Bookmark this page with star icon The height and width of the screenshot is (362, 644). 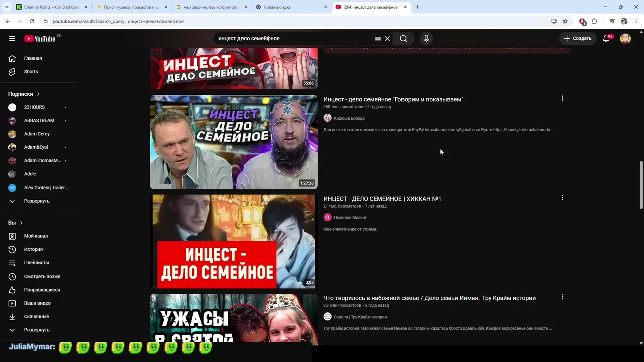pos(565,21)
